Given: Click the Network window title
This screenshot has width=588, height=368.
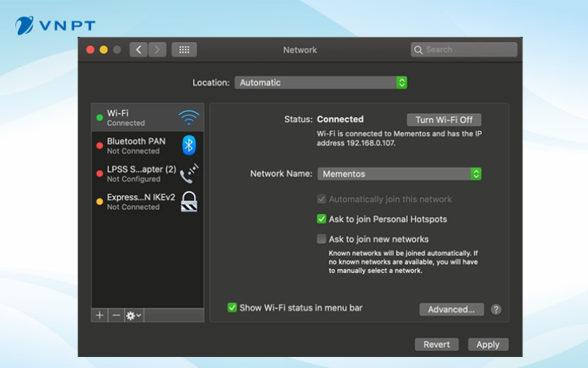Looking at the screenshot, I should [300, 50].
